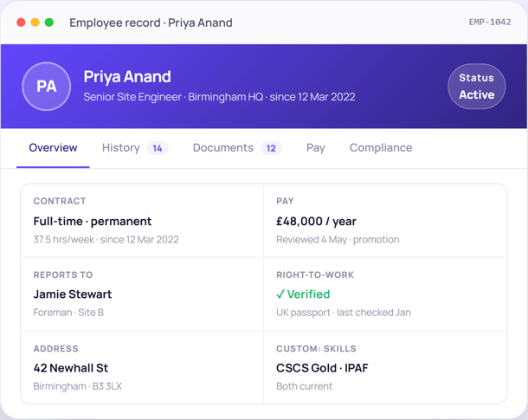Click the PAY field label
The width and height of the screenshot is (528, 420).
click(285, 201)
